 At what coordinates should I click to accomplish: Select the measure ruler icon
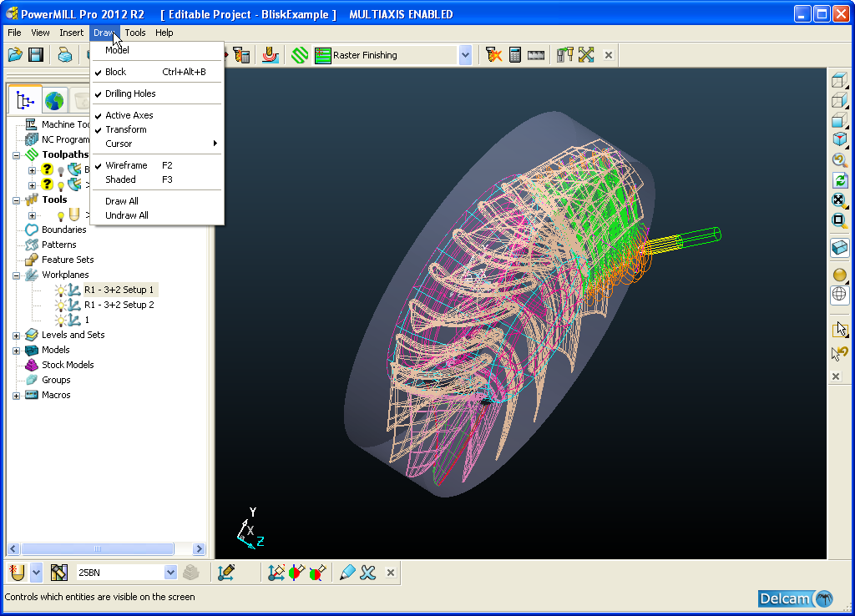coord(536,54)
